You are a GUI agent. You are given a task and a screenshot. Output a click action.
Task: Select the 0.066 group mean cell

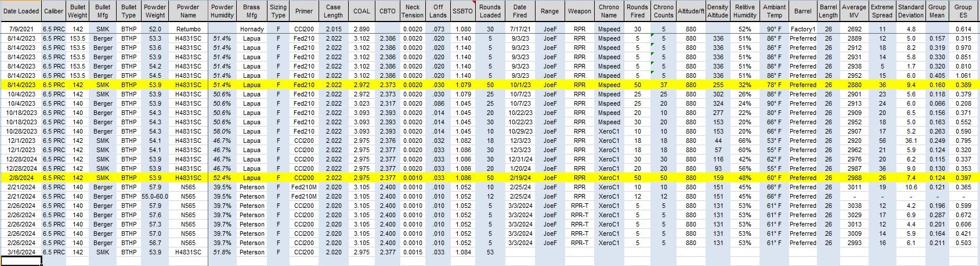[937, 103]
